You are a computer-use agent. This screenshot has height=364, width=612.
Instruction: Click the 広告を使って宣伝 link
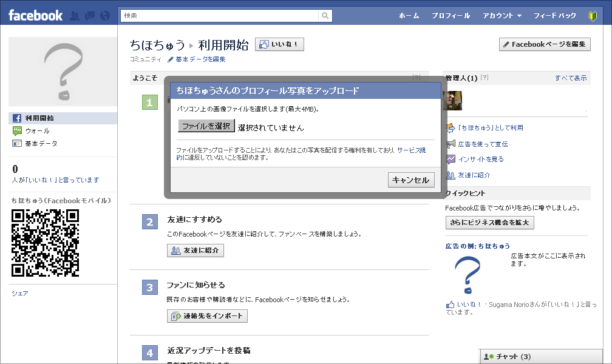483,144
